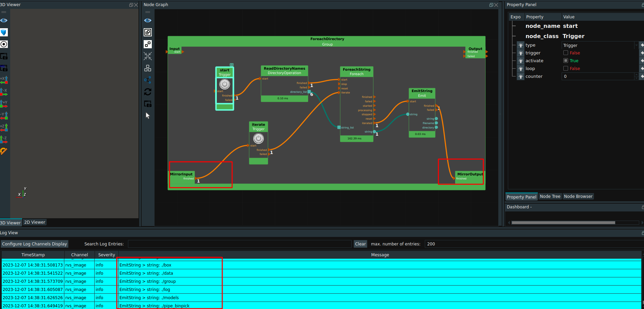
Task: Enable the loop property checkbox
Action: 566,68
